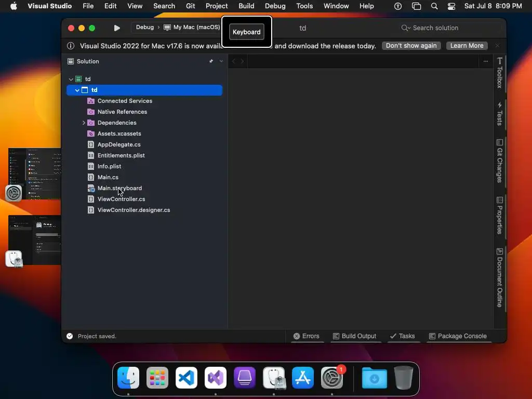Open the Project menu
The width and height of the screenshot is (532, 399).
point(217,6)
